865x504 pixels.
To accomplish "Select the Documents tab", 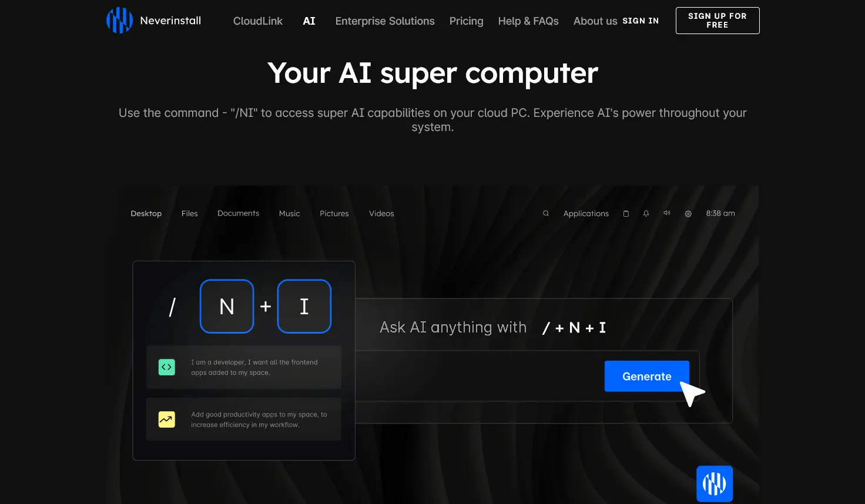I will coord(238,213).
